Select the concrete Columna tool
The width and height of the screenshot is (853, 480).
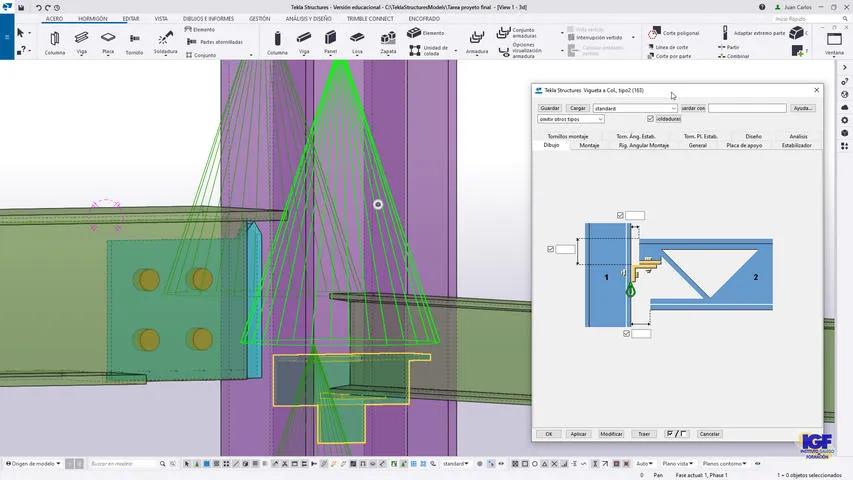tap(277, 42)
